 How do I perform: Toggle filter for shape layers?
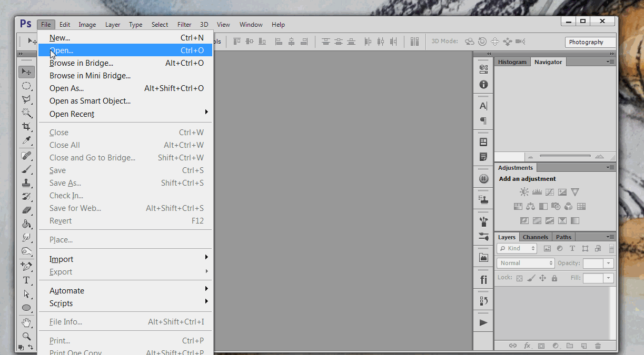click(585, 249)
